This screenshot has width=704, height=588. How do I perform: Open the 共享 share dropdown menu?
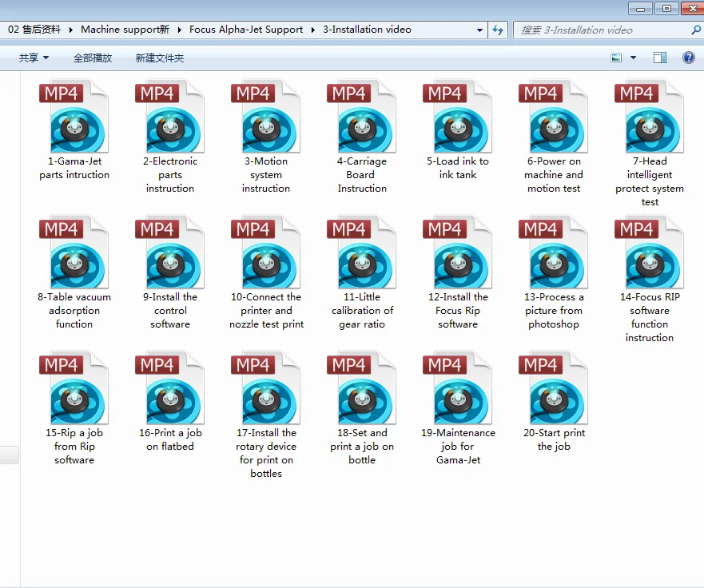(x=34, y=58)
